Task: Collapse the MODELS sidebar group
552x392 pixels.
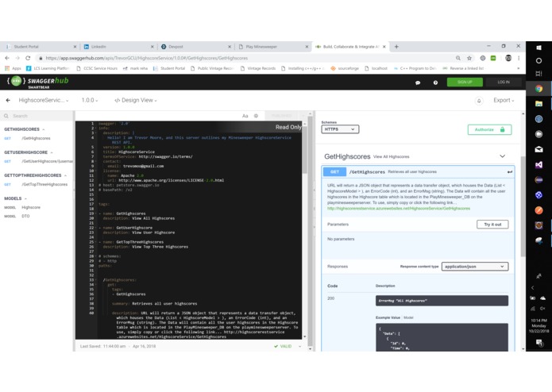Action: 25,198
